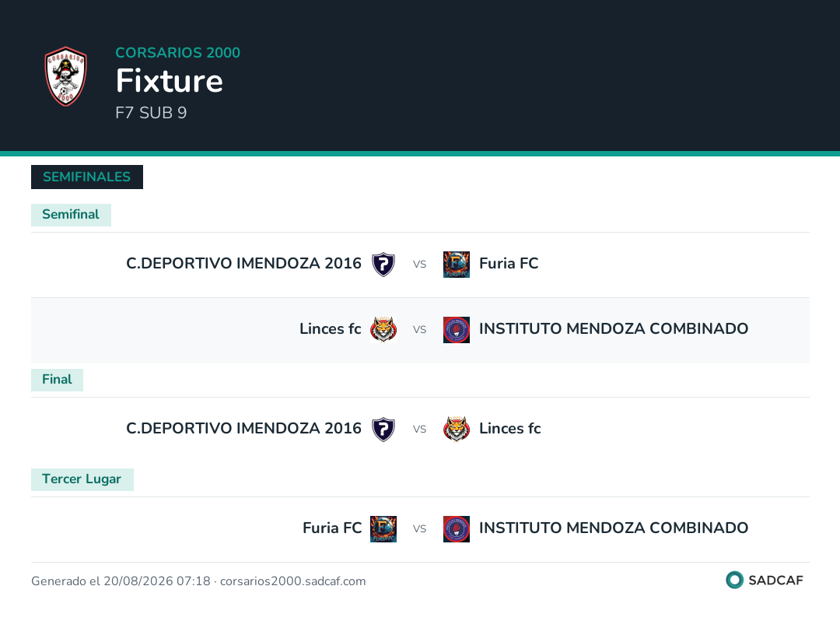The width and height of the screenshot is (840, 621).
Task: Click Furia FC team name in Semifinal
Action: coord(509,264)
